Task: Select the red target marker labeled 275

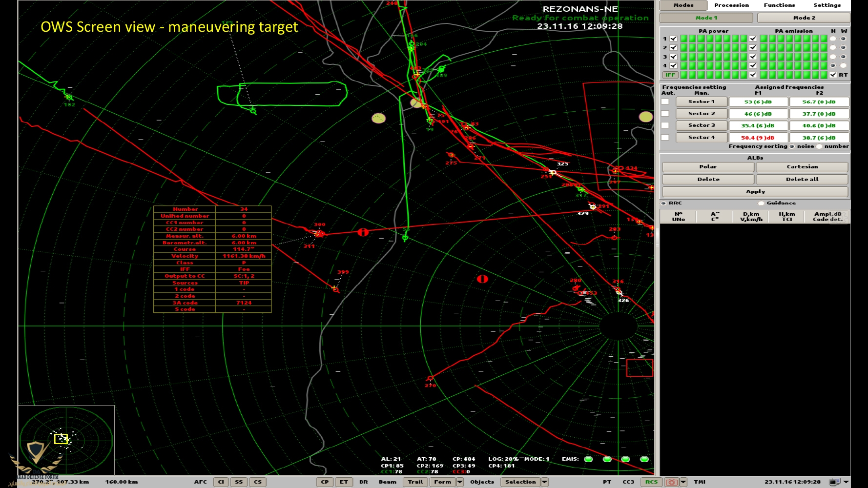Action: [451, 156]
